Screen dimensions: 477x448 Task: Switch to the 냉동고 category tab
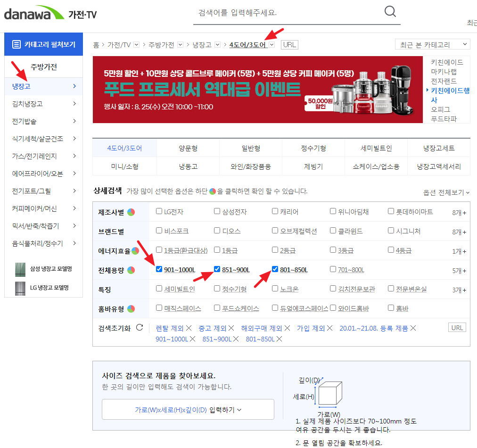click(x=188, y=166)
